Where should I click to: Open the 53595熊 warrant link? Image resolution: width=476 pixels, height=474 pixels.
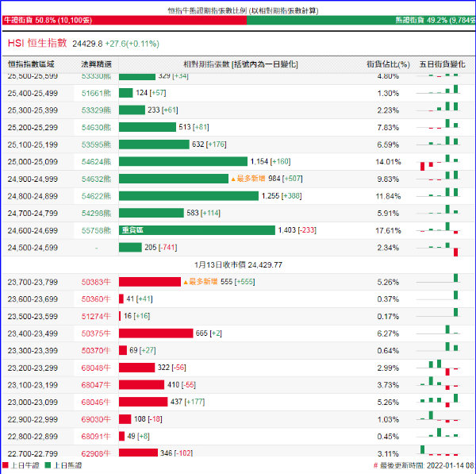point(96,145)
